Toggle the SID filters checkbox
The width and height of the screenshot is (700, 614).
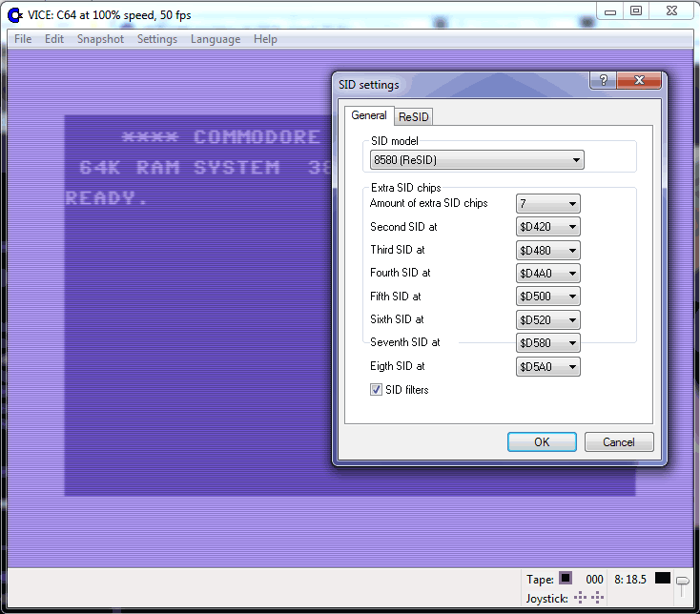(376, 390)
